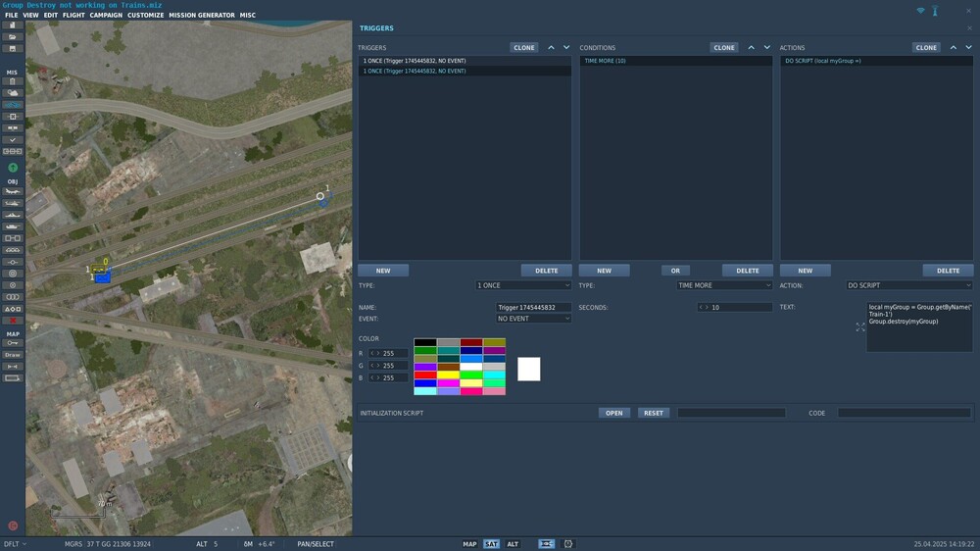The image size is (980, 551).
Task: Click the red X remove object icon
Action: (13, 321)
